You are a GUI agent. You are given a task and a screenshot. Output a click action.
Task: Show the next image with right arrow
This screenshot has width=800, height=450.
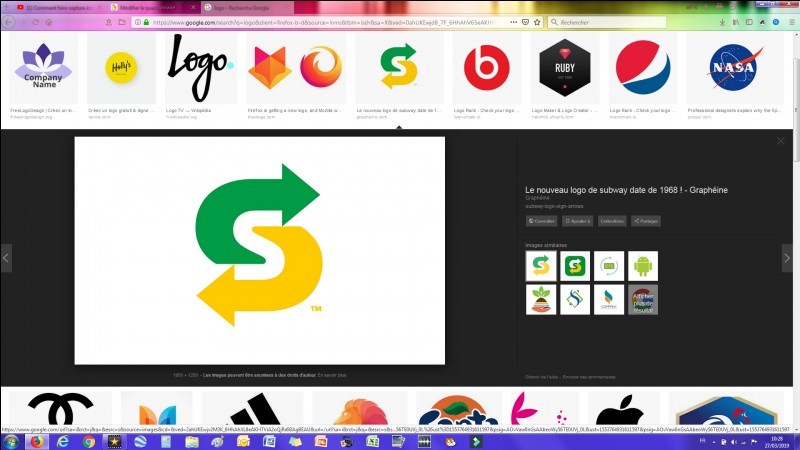[x=787, y=258]
